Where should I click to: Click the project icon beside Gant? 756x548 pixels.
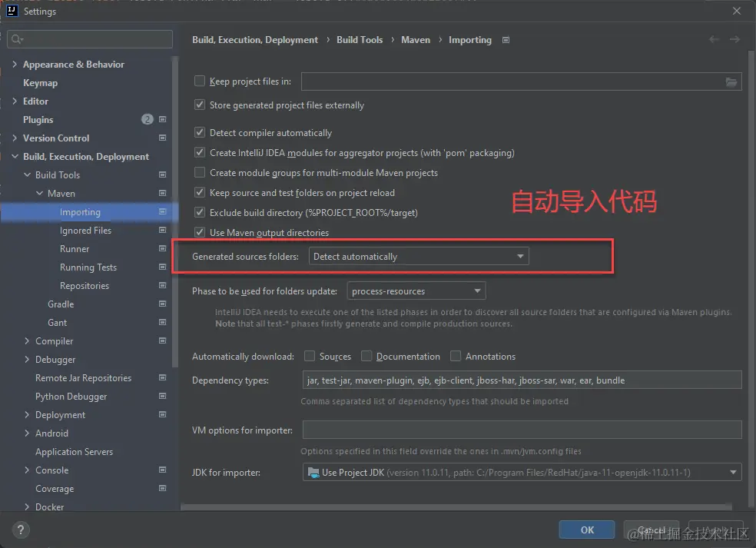tap(162, 322)
